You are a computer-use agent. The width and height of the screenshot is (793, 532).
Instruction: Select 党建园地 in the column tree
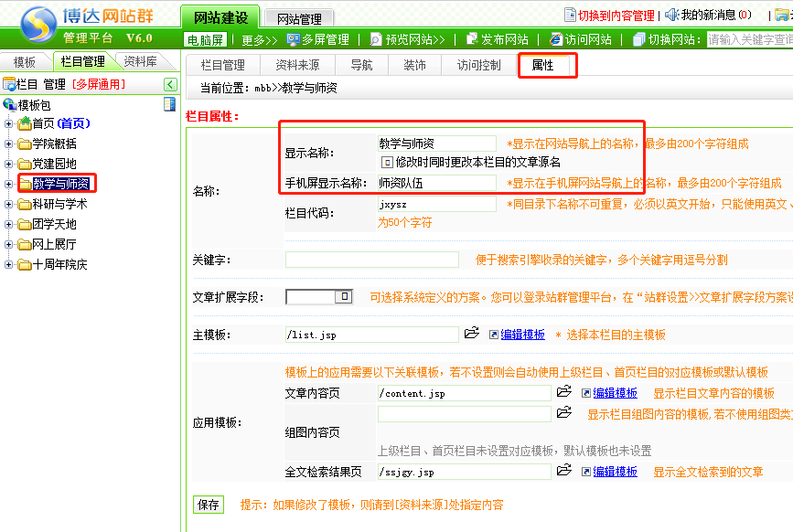click(54, 164)
